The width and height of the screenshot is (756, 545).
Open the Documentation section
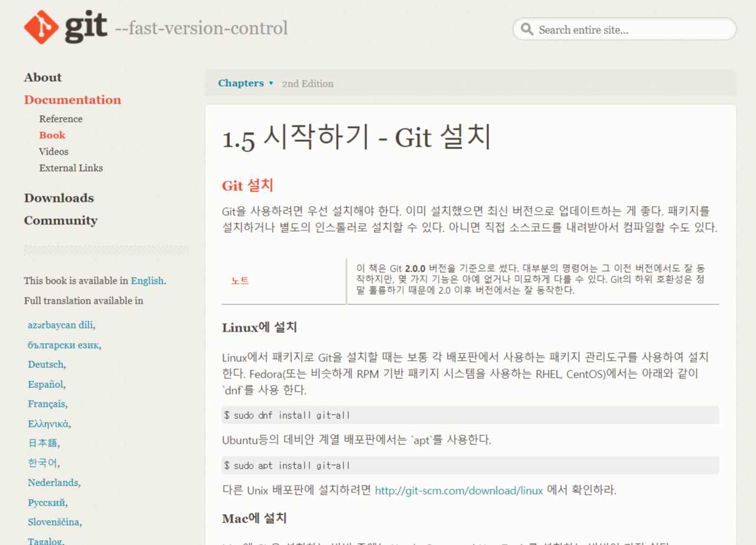(x=72, y=99)
